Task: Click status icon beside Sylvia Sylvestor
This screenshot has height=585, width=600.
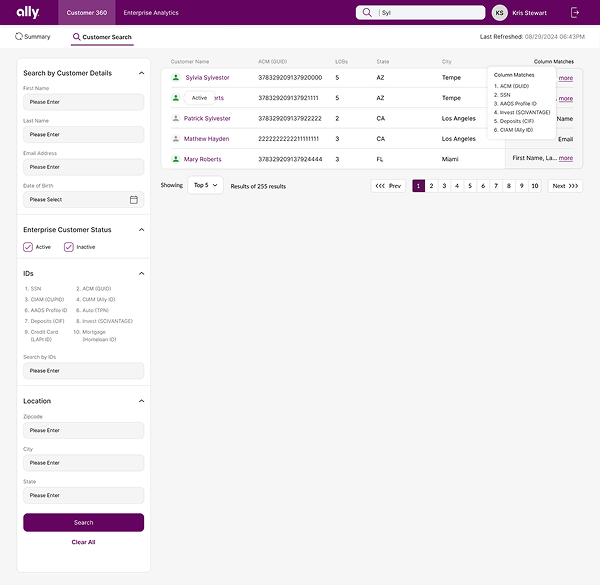Action: pyautogui.click(x=176, y=77)
